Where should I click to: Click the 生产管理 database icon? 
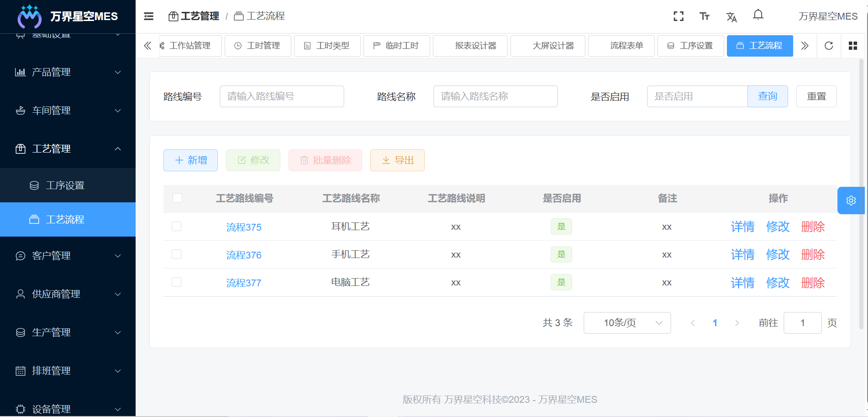pos(21,333)
